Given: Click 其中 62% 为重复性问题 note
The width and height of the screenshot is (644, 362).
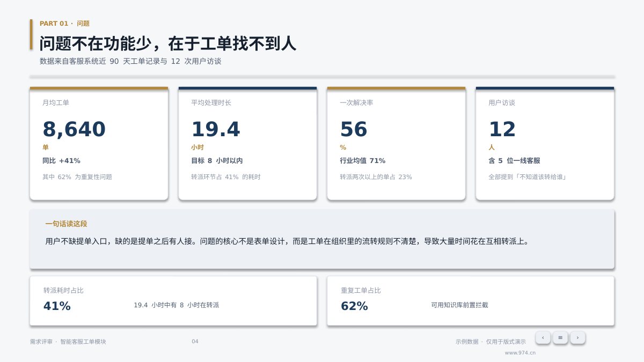Looking at the screenshot, I should pyautogui.click(x=77, y=177).
